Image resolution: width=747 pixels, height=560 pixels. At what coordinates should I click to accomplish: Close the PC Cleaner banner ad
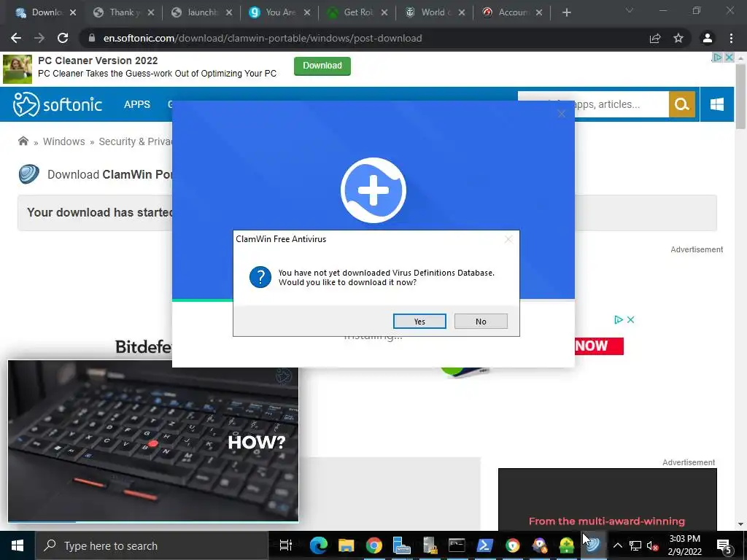pos(729,58)
